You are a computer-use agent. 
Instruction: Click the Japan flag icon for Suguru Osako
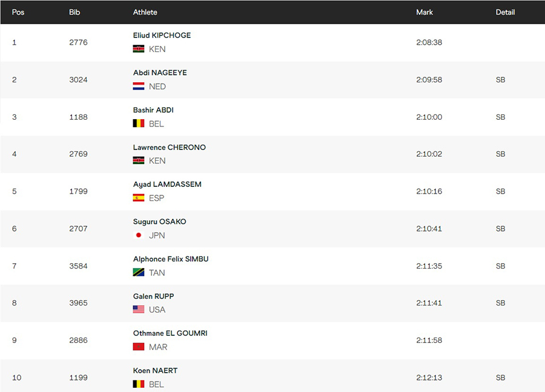point(138,235)
